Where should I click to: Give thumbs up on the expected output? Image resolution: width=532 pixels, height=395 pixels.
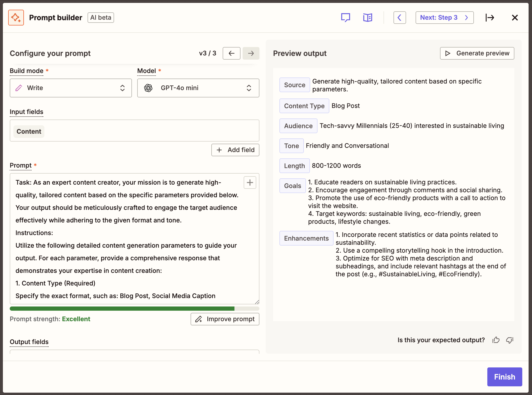click(496, 340)
